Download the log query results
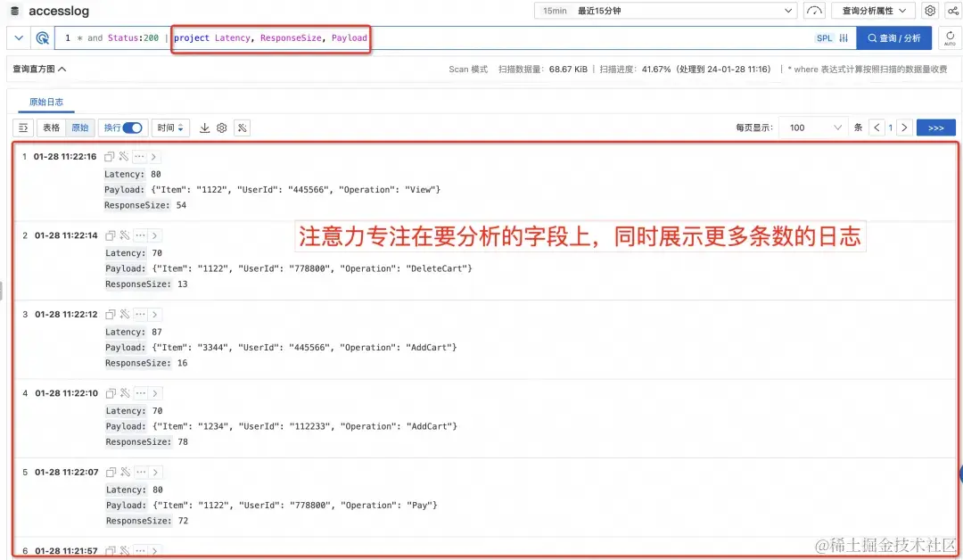Image resolution: width=963 pixels, height=560 pixels. (x=204, y=128)
